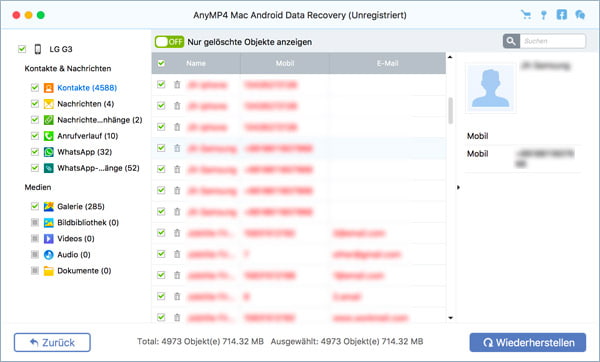The height and width of the screenshot is (362, 600).
Task: Click the Bildbibliothek image icon
Action: [49, 222]
